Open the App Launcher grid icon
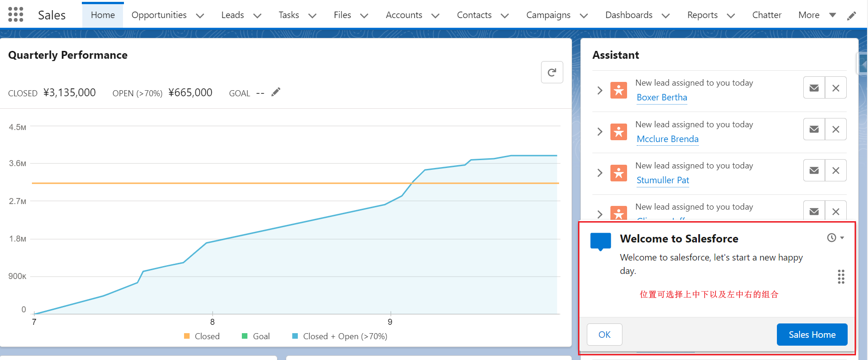 pos(16,15)
